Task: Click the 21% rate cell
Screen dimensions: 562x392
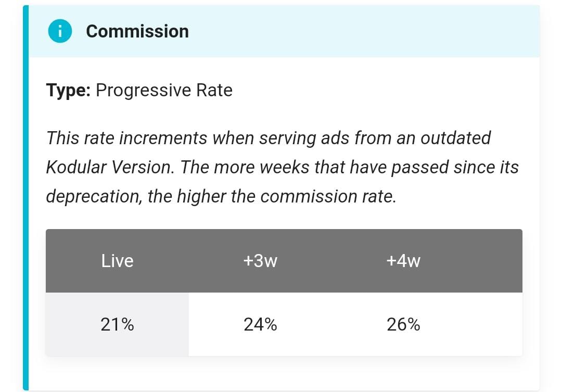Action: (117, 325)
